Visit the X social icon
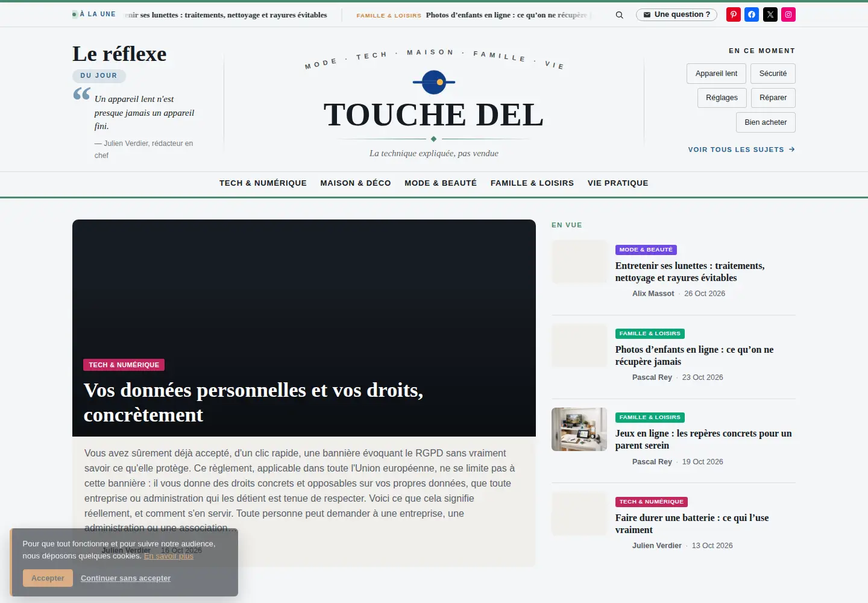This screenshot has height=603, width=868. pyautogui.click(x=770, y=14)
